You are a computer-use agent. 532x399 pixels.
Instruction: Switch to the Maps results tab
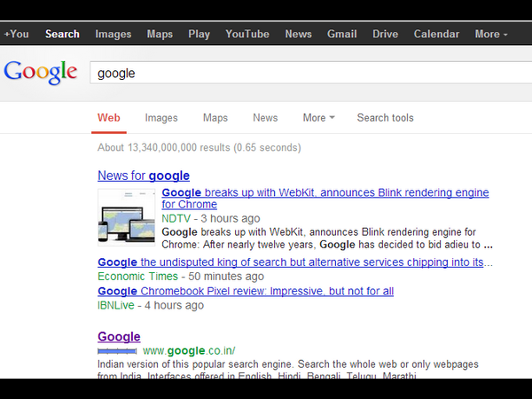tap(215, 118)
